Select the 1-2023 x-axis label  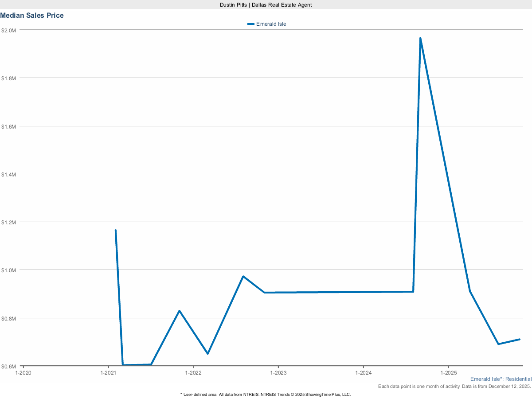pos(278,373)
